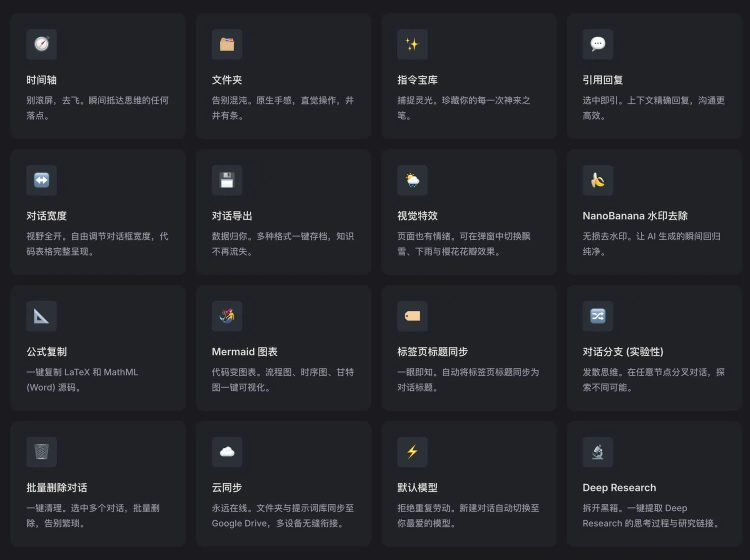The height and width of the screenshot is (560, 750).
Task: Select the Mermaid 图表 card title
Action: 245,352
